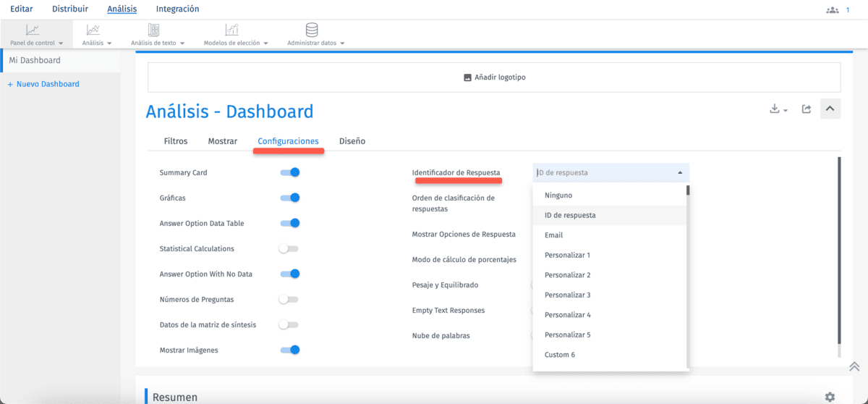Expand the Análisis toolbar dropdown label

[x=97, y=43]
